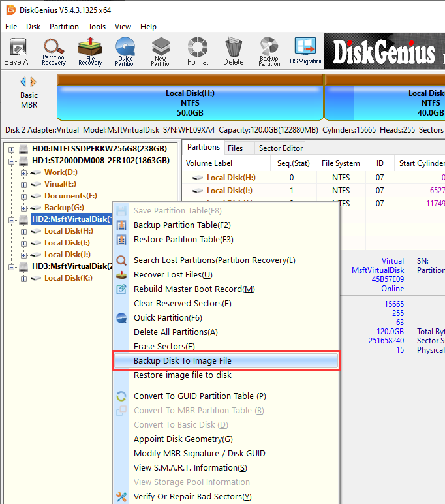Click the Save All toolbar icon
Image resolution: width=445 pixels, height=504 pixels.
pyautogui.click(x=18, y=51)
